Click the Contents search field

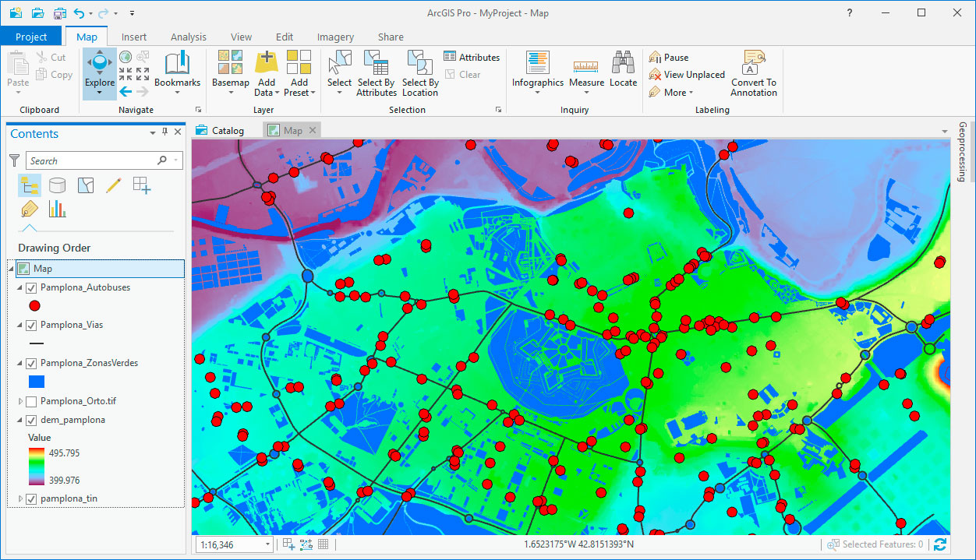coord(92,160)
